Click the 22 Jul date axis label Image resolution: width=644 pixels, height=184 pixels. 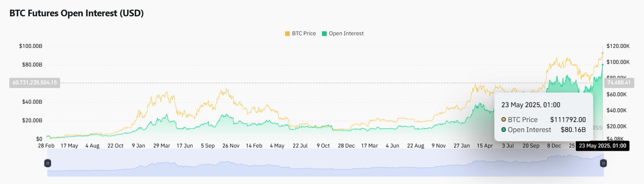click(x=300, y=146)
